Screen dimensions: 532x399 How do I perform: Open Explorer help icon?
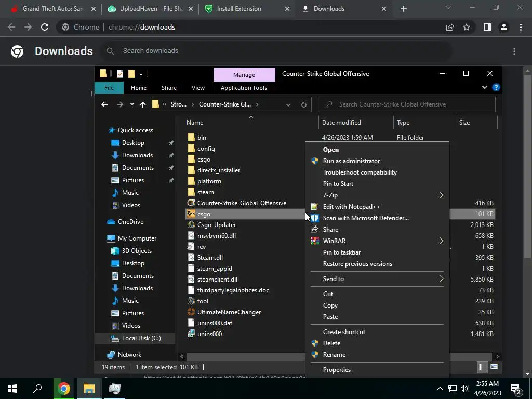pyautogui.click(x=496, y=87)
